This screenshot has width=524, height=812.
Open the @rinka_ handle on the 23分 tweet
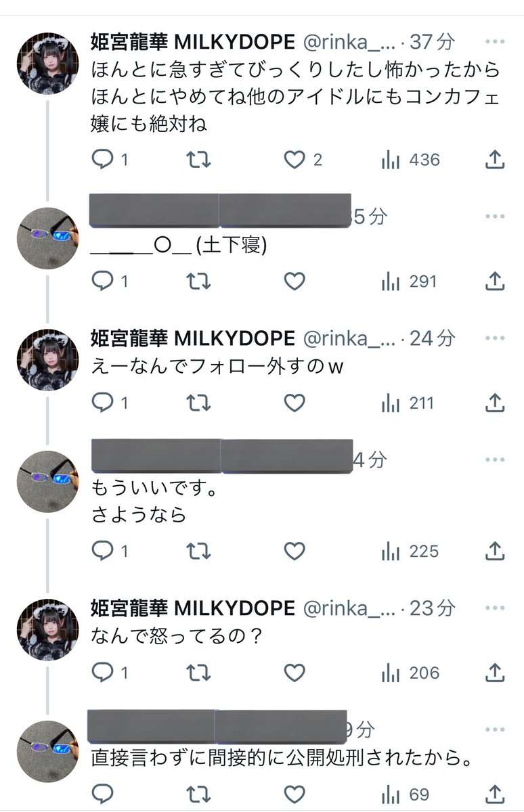349,608
